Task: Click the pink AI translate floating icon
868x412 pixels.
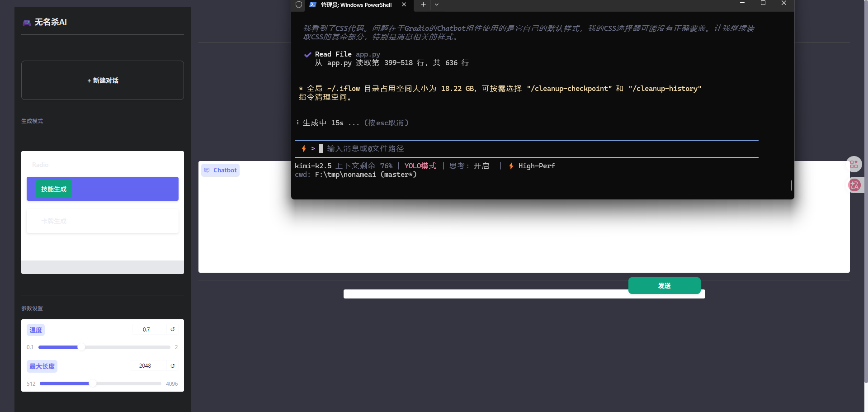Action: [x=854, y=185]
